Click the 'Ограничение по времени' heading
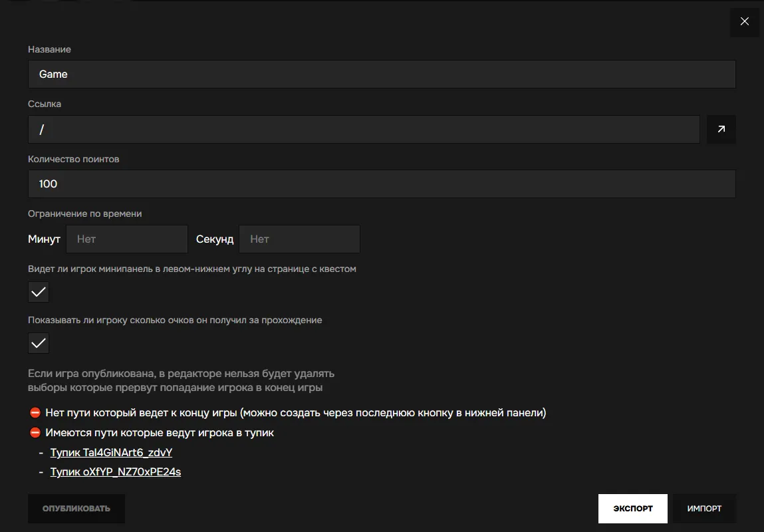The width and height of the screenshot is (764, 532). (x=84, y=213)
